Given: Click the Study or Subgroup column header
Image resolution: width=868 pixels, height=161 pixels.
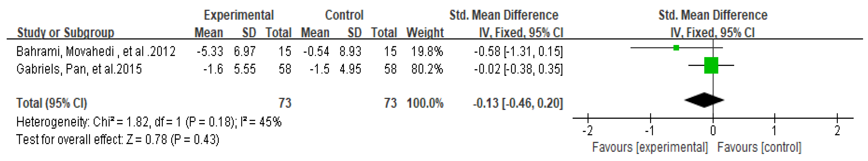Looking at the screenshot, I should tap(66, 33).
